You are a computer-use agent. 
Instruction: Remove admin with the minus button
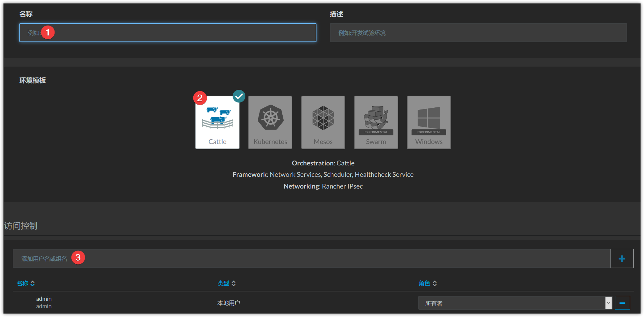(623, 303)
